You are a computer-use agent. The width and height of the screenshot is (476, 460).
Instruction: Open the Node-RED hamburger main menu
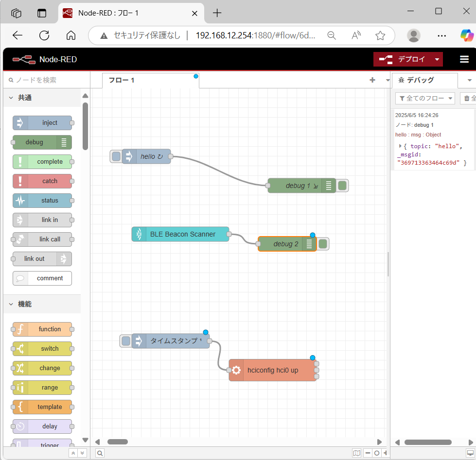[x=464, y=59]
